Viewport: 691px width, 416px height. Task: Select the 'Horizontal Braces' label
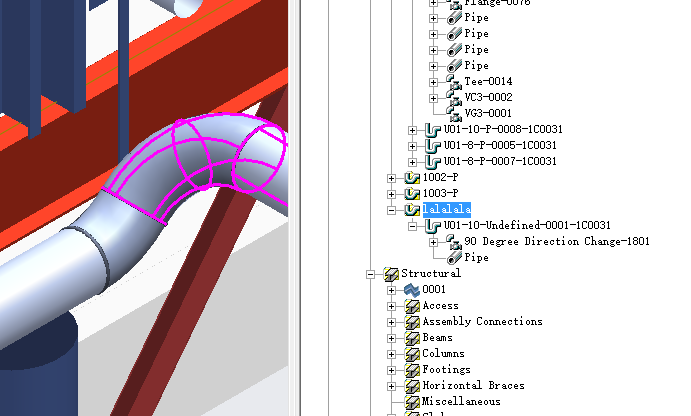(473, 385)
